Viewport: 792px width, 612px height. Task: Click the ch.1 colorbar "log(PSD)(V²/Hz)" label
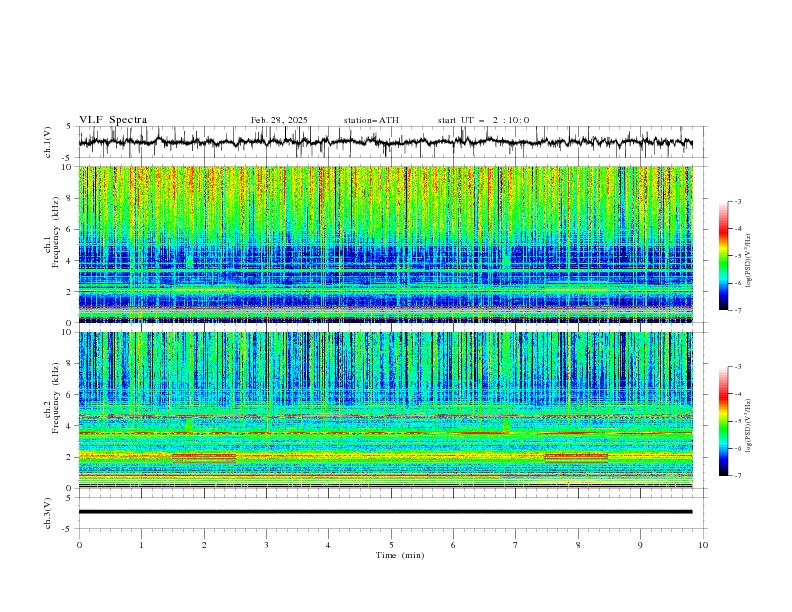[749, 261]
